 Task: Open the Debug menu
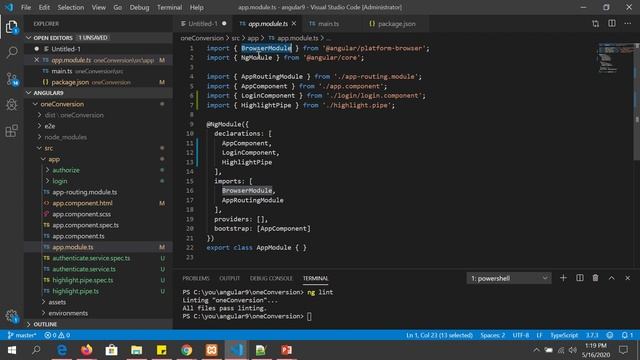point(139,7)
